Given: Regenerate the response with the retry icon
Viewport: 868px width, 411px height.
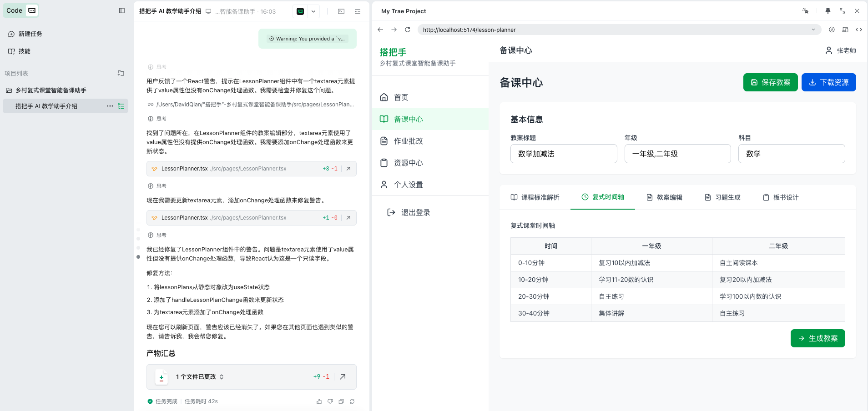Looking at the screenshot, I should [x=352, y=401].
